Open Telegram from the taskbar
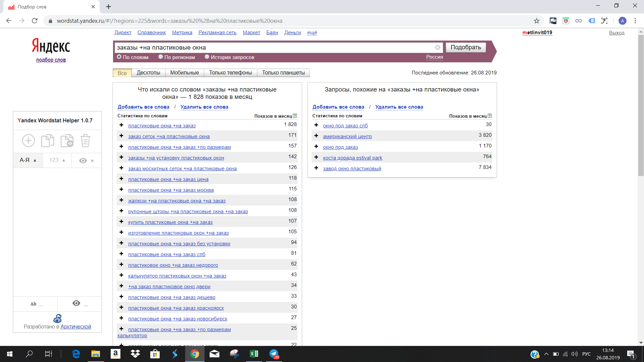The height and width of the screenshot is (362, 644). (x=274, y=354)
